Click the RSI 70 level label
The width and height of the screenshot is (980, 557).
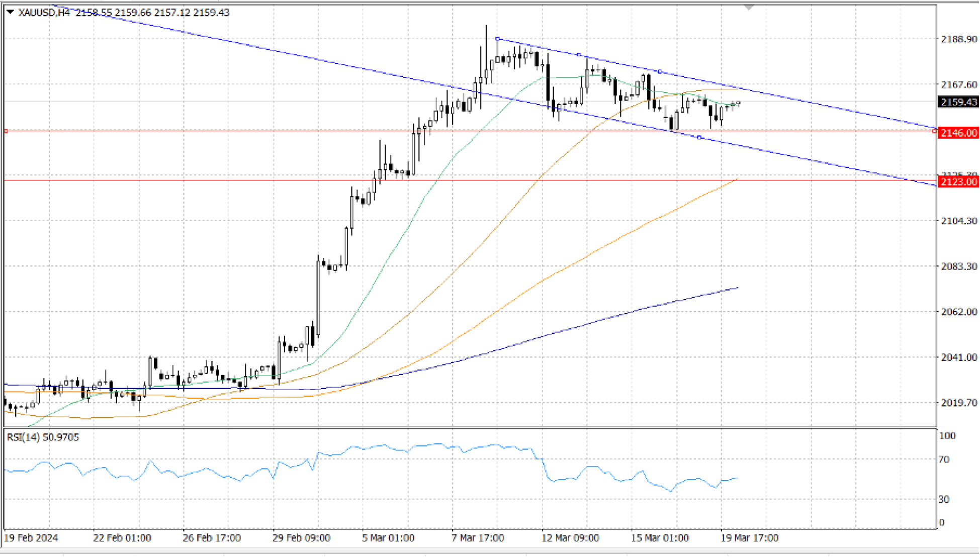point(944,459)
